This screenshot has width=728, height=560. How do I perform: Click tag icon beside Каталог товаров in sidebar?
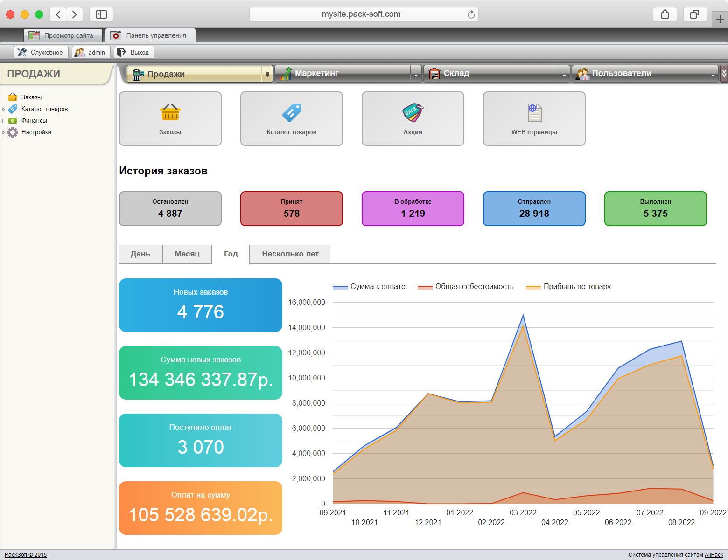pyautogui.click(x=13, y=109)
